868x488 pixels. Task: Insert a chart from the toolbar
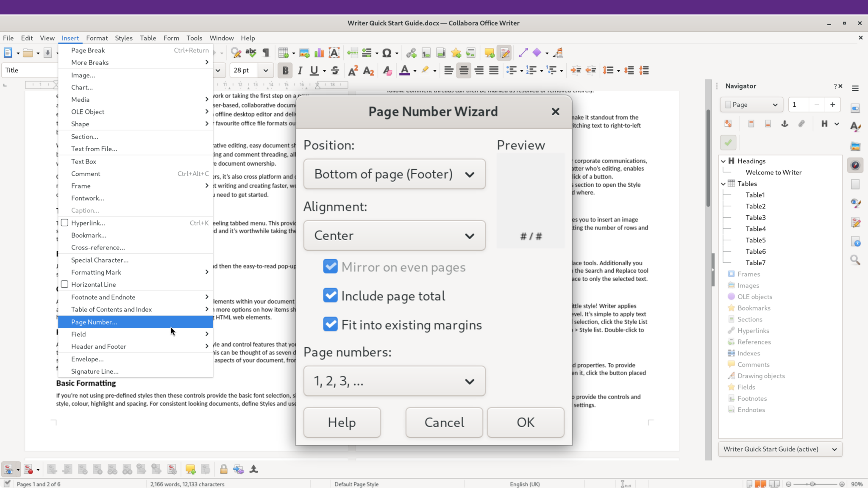tap(319, 53)
